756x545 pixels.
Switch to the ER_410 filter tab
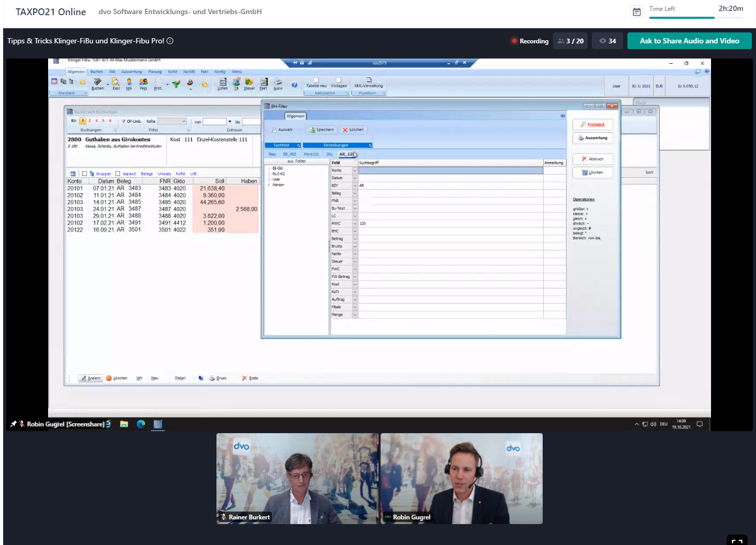coord(289,154)
